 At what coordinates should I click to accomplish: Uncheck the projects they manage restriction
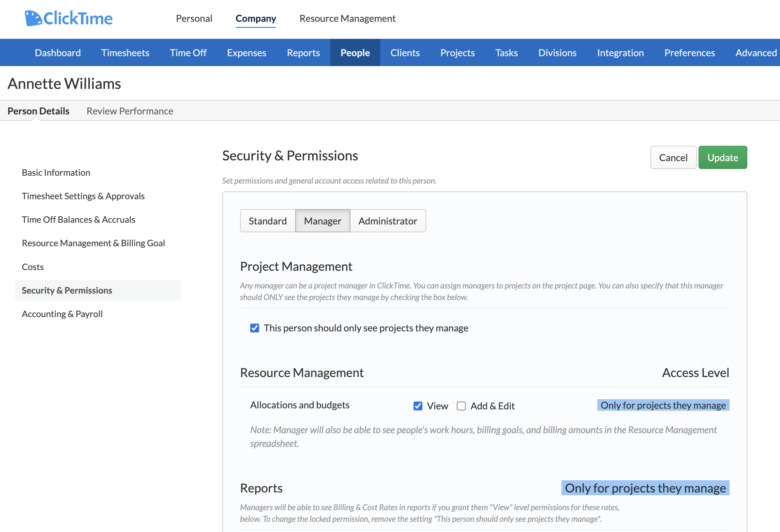click(254, 328)
